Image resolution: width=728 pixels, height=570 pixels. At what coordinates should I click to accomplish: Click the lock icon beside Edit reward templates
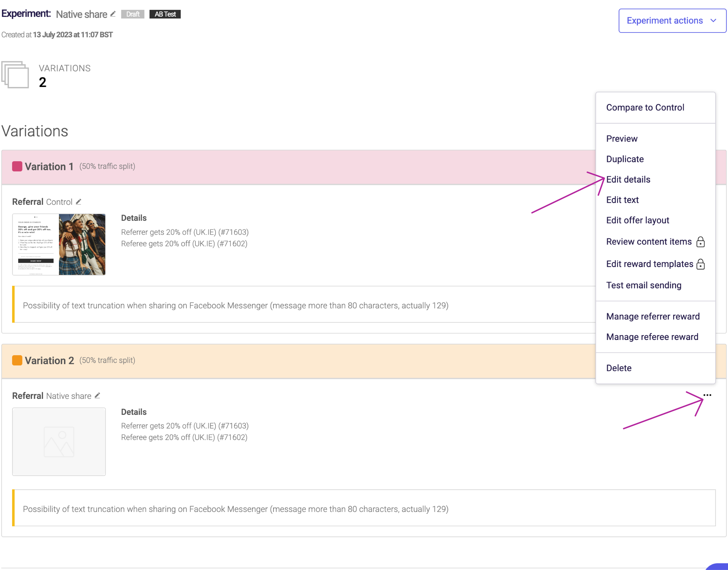tap(701, 264)
